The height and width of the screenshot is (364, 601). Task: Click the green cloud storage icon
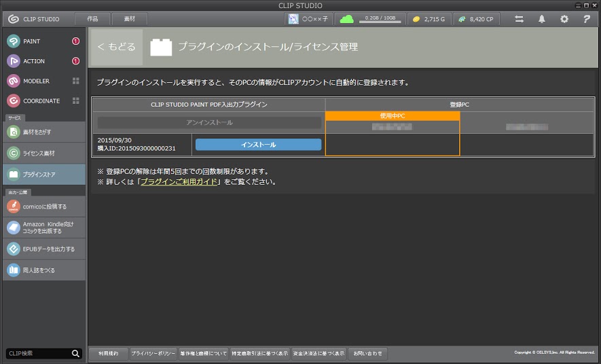pyautogui.click(x=346, y=19)
